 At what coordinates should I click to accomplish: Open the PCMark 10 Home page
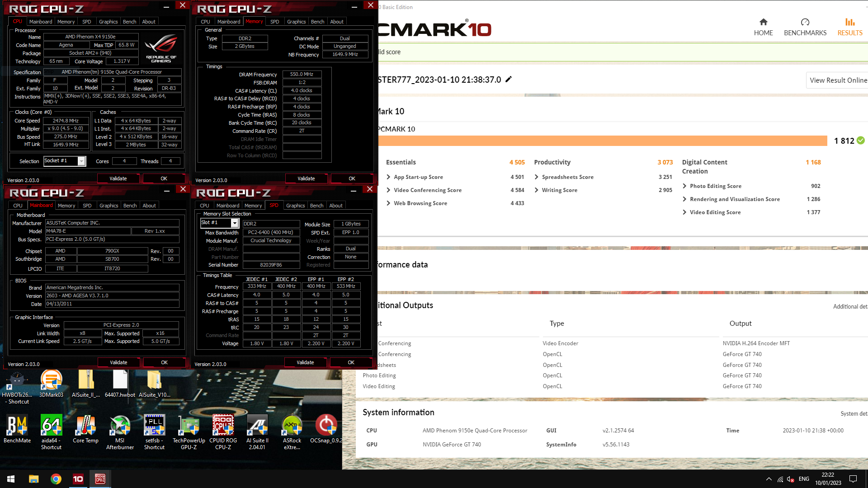(x=763, y=27)
